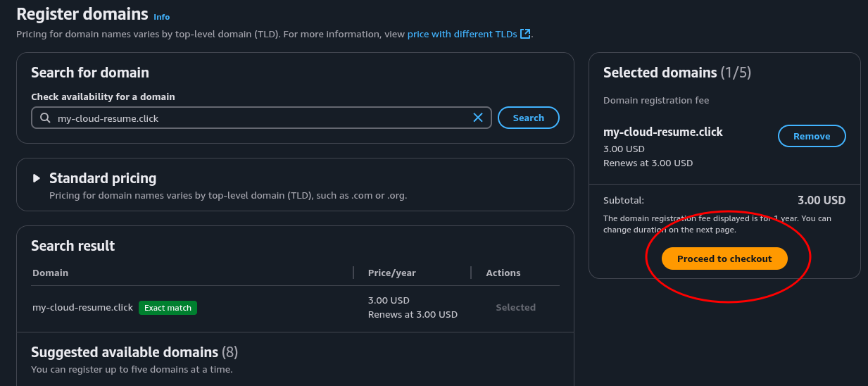Viewport: 868px width, 386px height.
Task: Click my-cloud-resume.click in the search result row
Action: (x=82, y=308)
